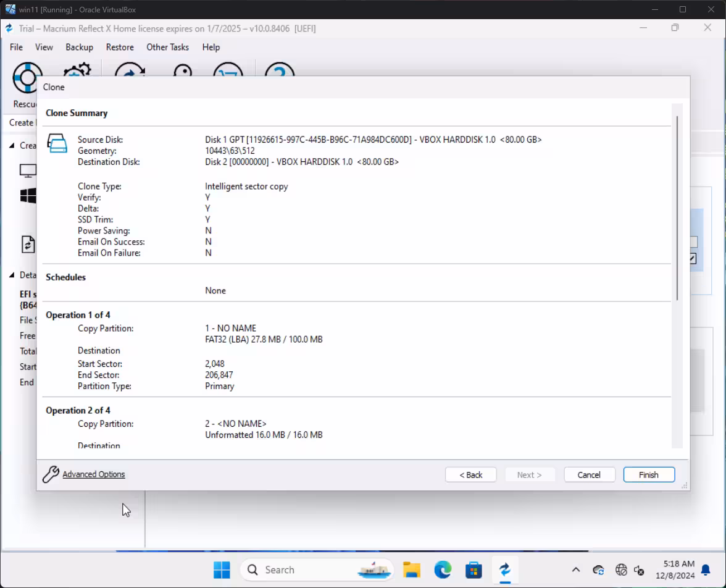Click the Schedules heading
This screenshot has height=588, width=726.
pos(65,277)
